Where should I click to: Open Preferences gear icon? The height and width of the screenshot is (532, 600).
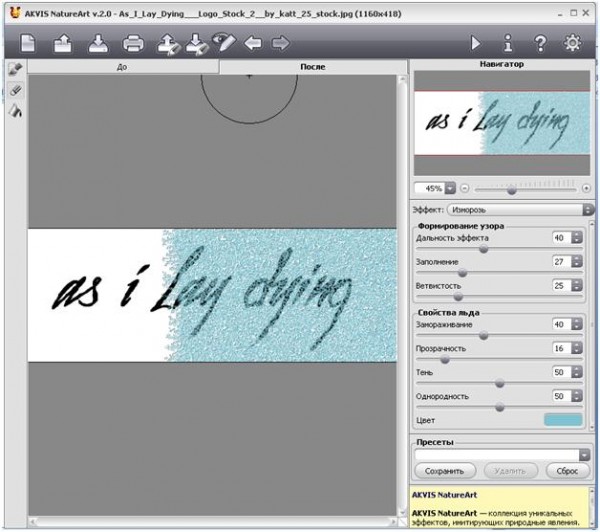coord(572,43)
